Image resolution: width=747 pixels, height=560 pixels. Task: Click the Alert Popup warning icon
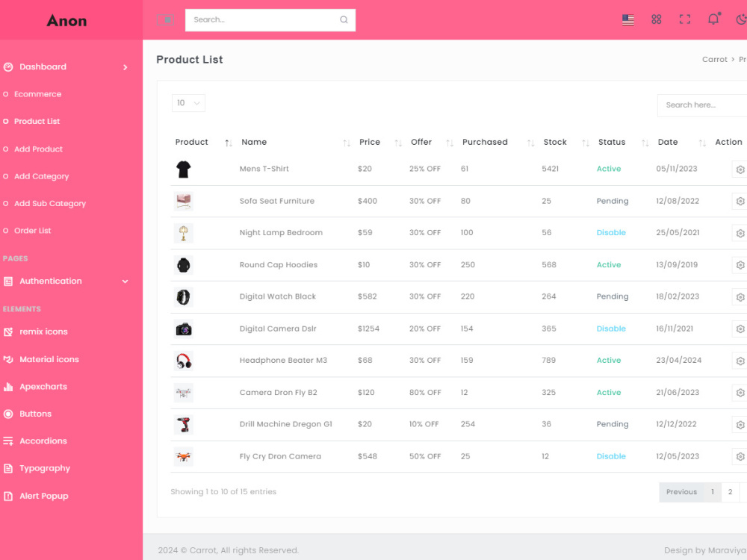pos(8,497)
